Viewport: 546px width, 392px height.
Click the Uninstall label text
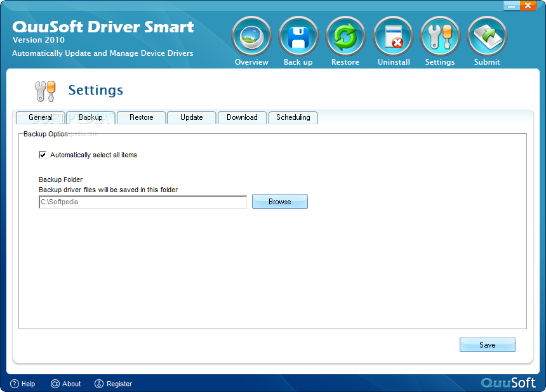click(394, 62)
